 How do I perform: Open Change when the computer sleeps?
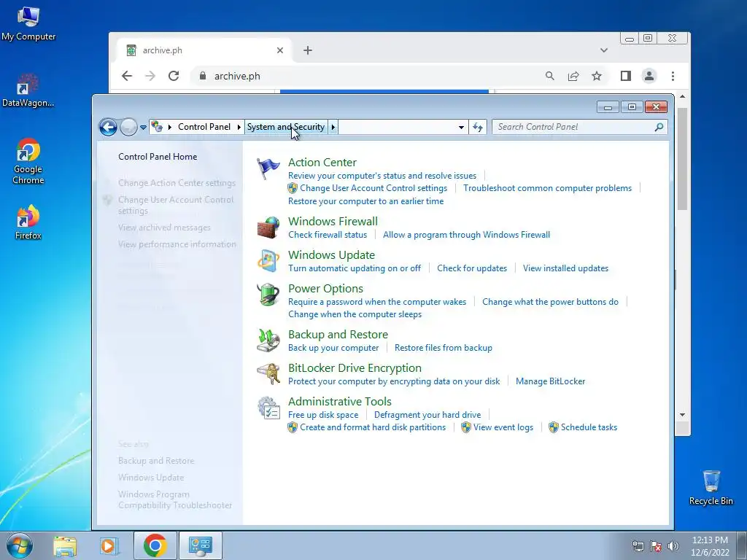click(x=355, y=314)
